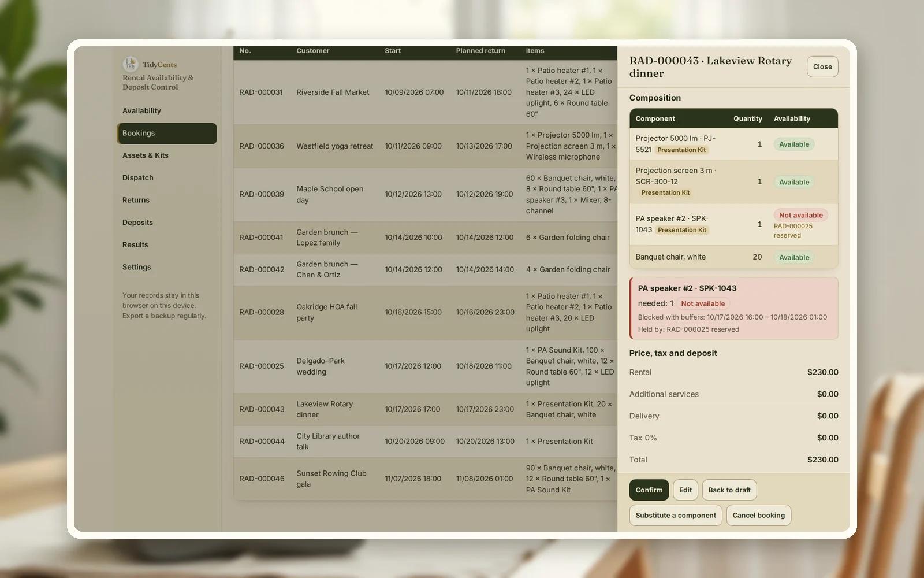
Task: Click the Blocked with buffers line
Action: coord(732,317)
